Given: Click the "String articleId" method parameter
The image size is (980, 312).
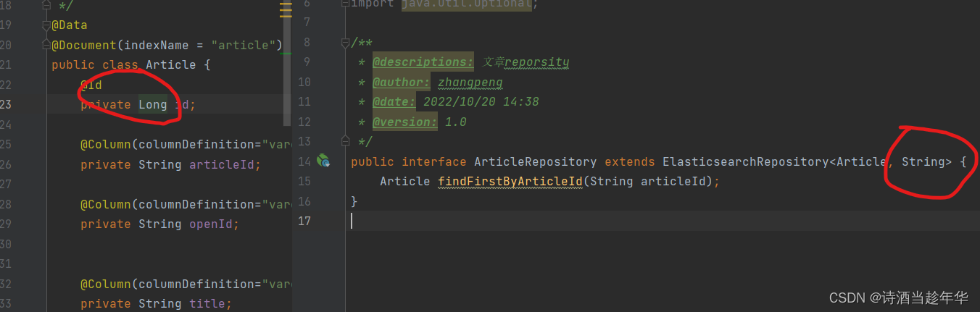Looking at the screenshot, I should tap(648, 181).
